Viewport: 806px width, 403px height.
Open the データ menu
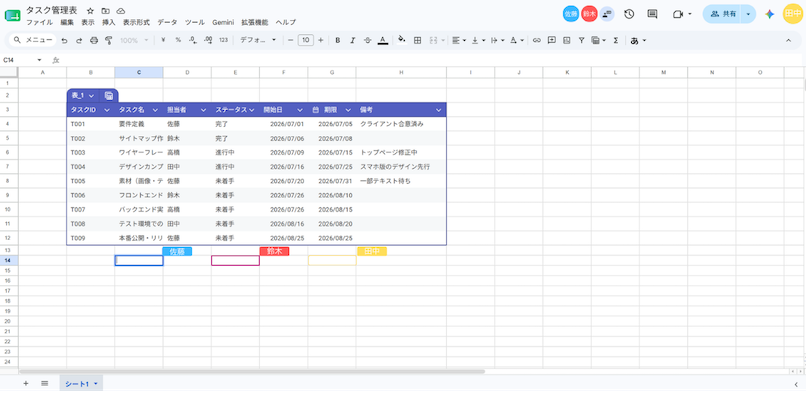coord(167,23)
